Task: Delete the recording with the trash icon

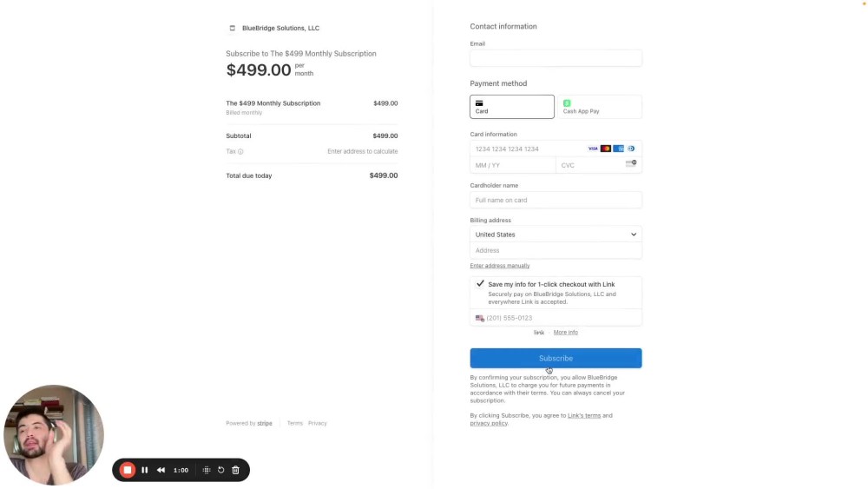Action: coord(236,470)
